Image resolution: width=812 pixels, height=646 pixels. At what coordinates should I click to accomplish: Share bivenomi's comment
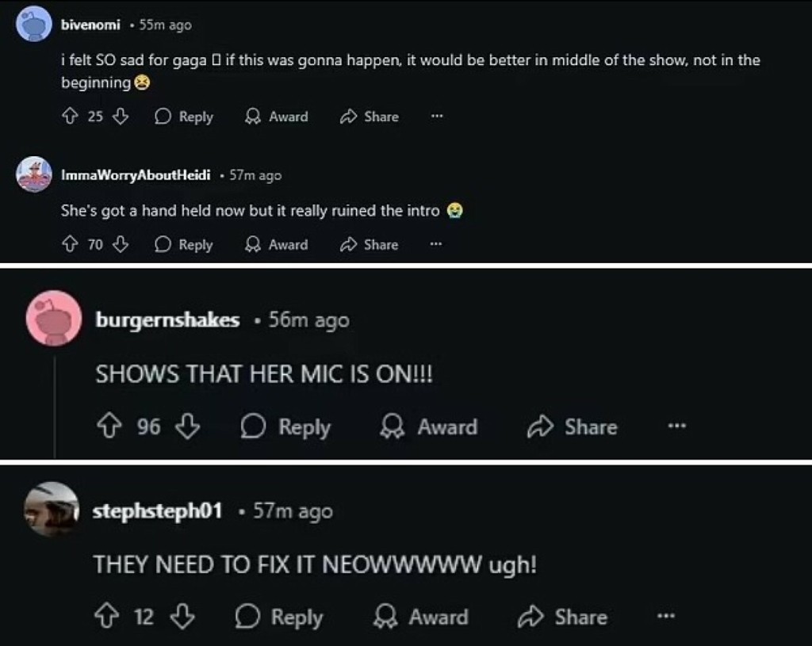pos(369,117)
